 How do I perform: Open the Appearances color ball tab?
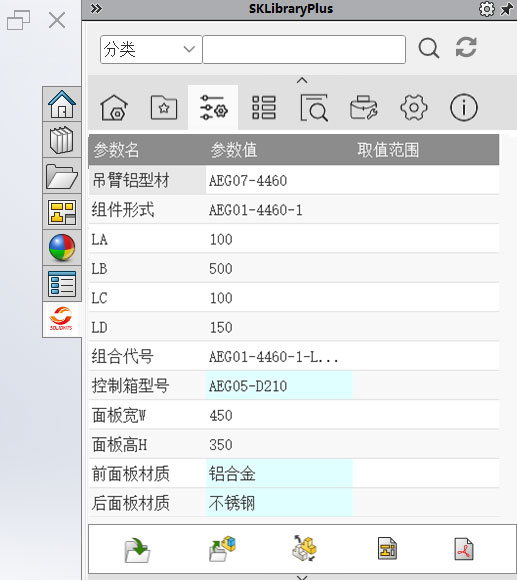(x=62, y=248)
